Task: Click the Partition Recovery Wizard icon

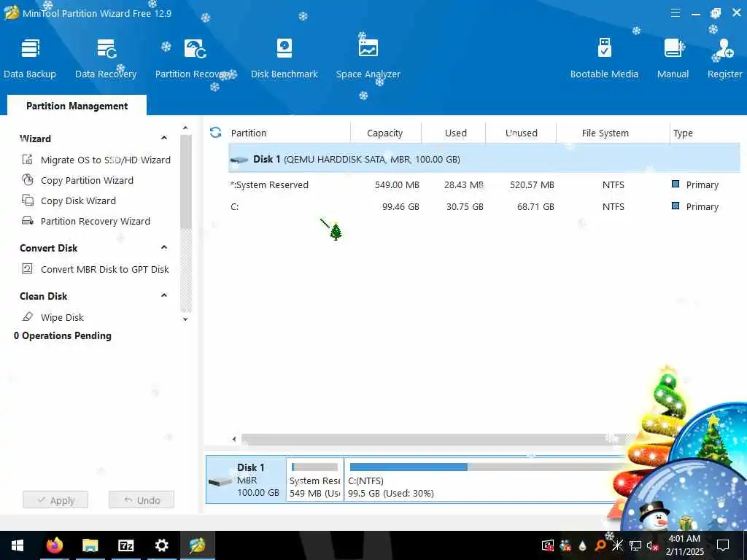Action: pos(28,221)
